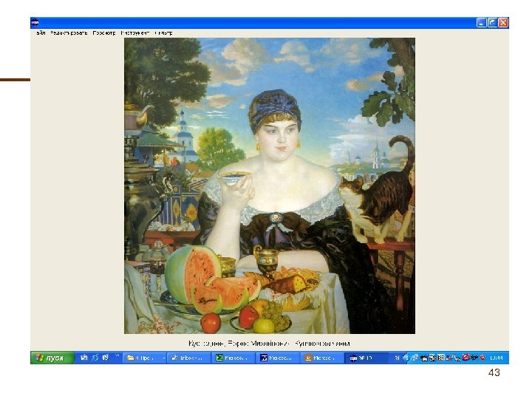The height and width of the screenshot is (399, 532).
Task: Click the first quick launch icon
Action: pyautogui.click(x=84, y=358)
